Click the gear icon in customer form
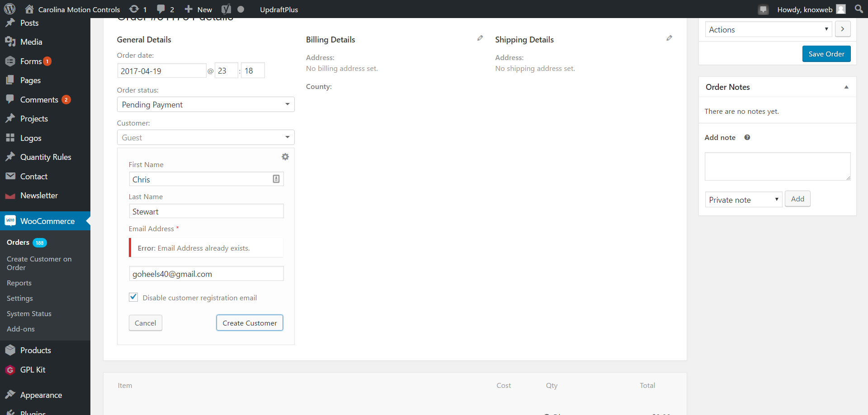This screenshot has height=415, width=868. pos(285,157)
